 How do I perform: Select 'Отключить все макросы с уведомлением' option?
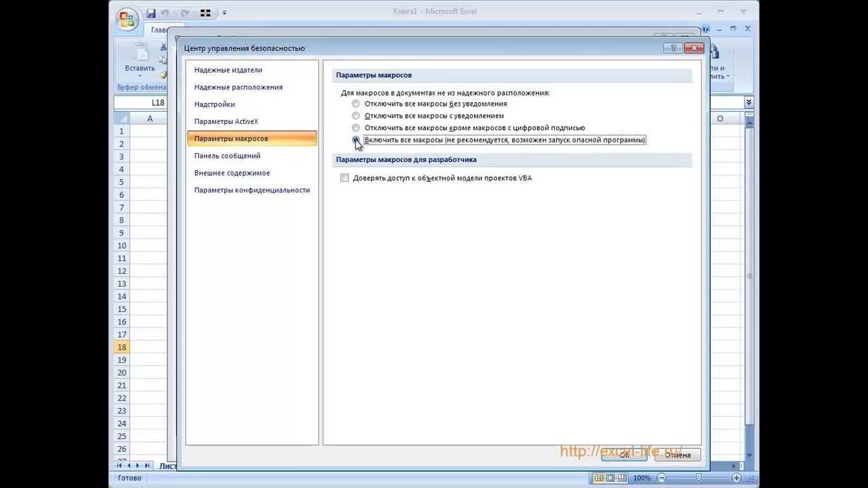[355, 116]
